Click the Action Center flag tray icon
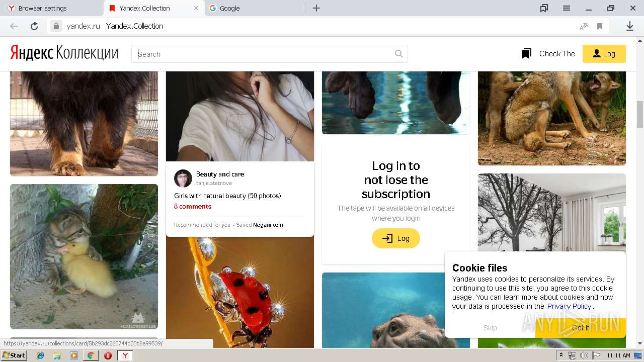Viewport: 644px width, 362px height. (x=596, y=355)
